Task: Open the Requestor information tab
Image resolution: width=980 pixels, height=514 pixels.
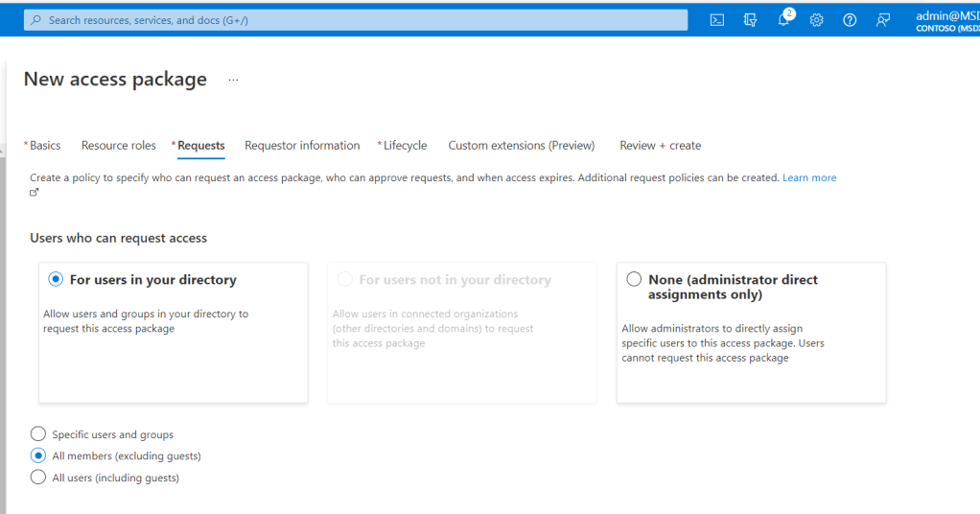Action: (302, 146)
